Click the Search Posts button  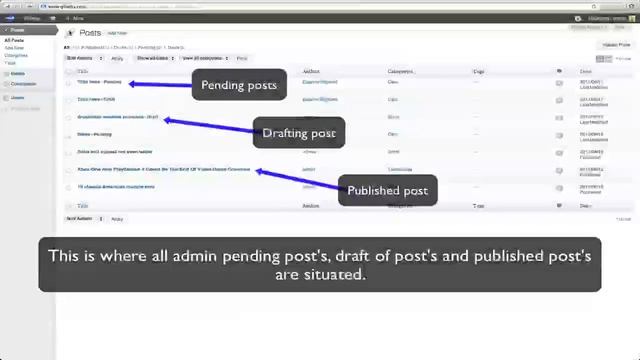click(x=616, y=44)
